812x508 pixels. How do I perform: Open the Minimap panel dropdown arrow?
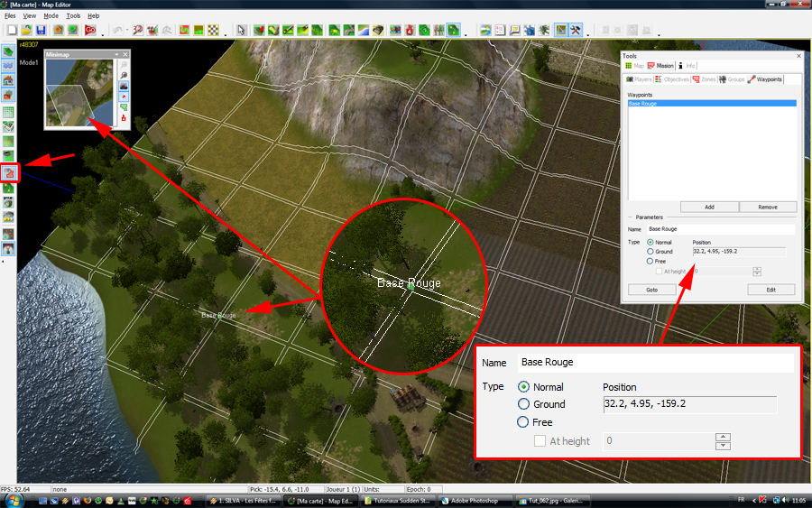117,54
